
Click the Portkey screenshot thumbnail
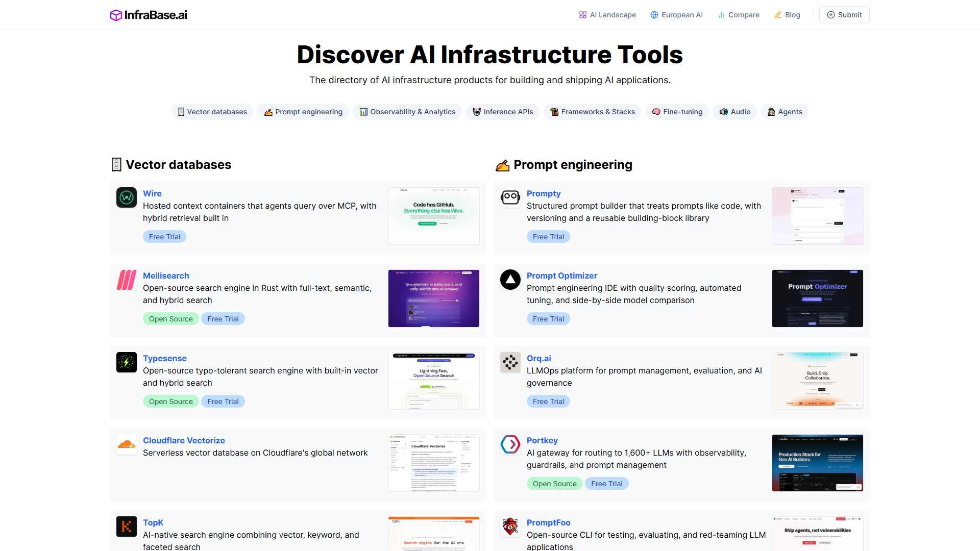pyautogui.click(x=818, y=463)
